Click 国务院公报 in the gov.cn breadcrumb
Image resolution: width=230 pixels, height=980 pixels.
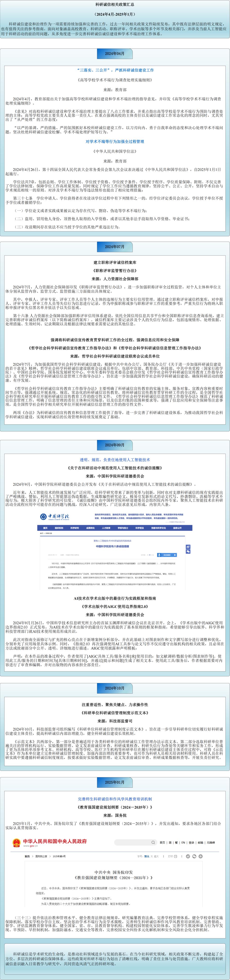pos(41,856)
